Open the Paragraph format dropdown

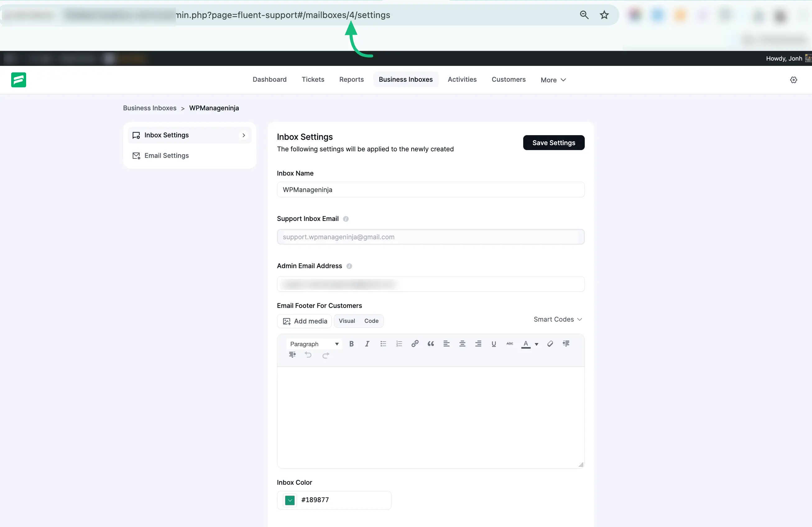[x=314, y=344]
